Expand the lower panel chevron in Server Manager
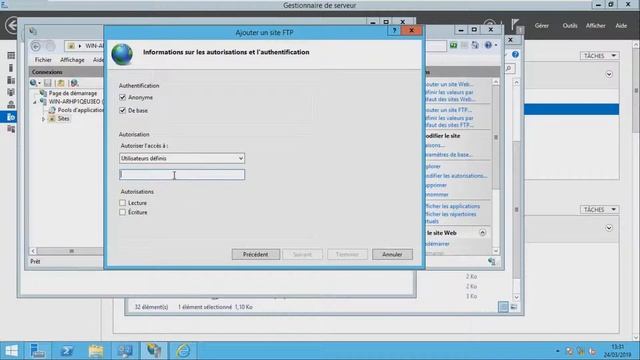640x360 pixels. [609, 228]
